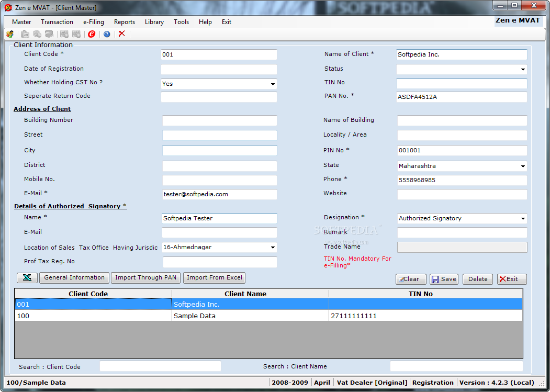Open the Tools menu

point(182,22)
